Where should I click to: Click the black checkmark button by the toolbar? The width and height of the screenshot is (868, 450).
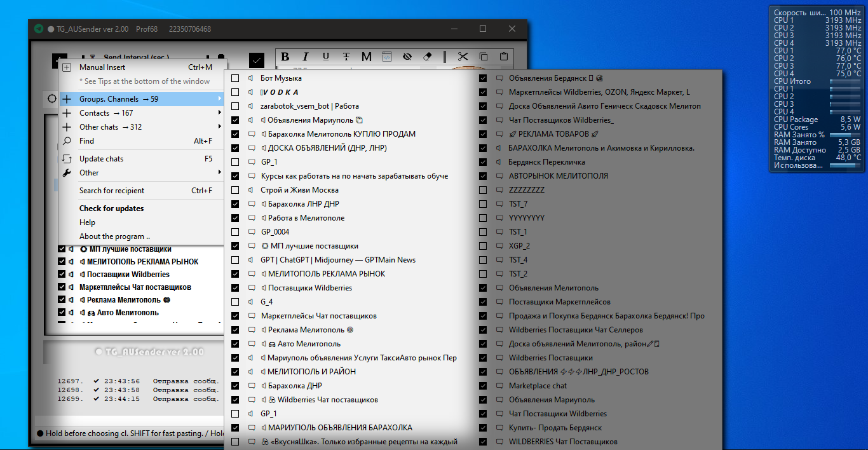tap(257, 60)
